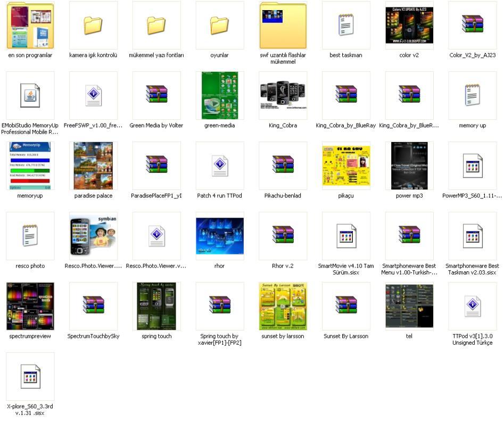Select the yellow 'pikaçu' image thumbnail
504x422 pixels.
(x=346, y=166)
